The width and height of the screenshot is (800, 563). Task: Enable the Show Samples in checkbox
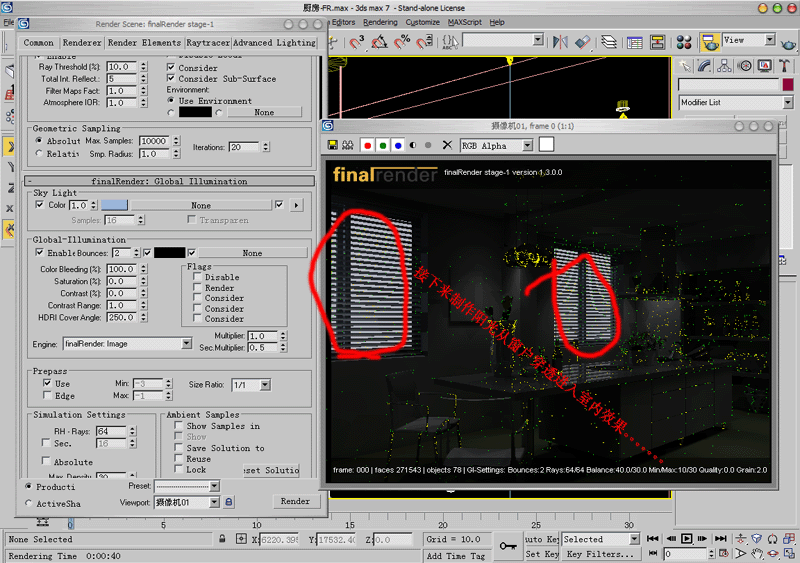coord(177,427)
